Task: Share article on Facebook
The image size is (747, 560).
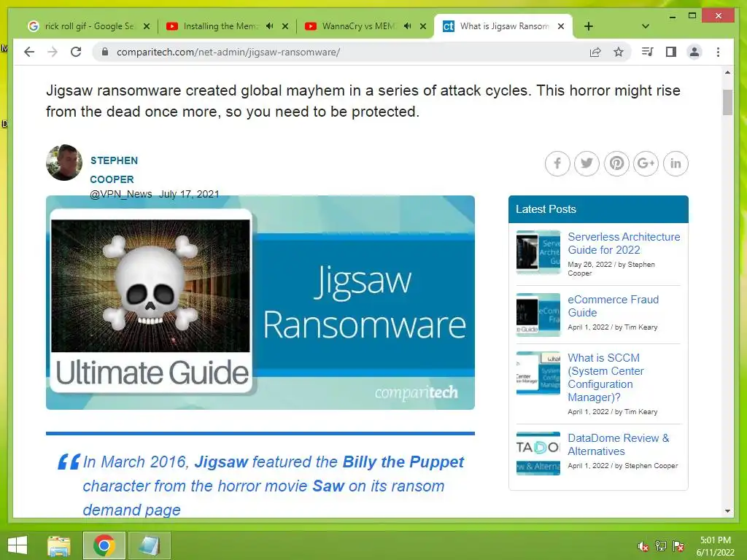Action: tap(557, 163)
